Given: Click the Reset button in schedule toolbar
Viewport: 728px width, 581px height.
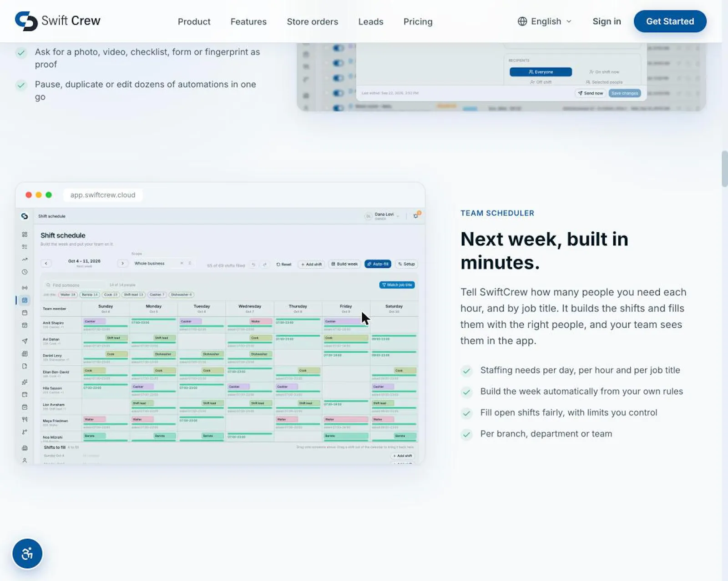Looking at the screenshot, I should [284, 264].
